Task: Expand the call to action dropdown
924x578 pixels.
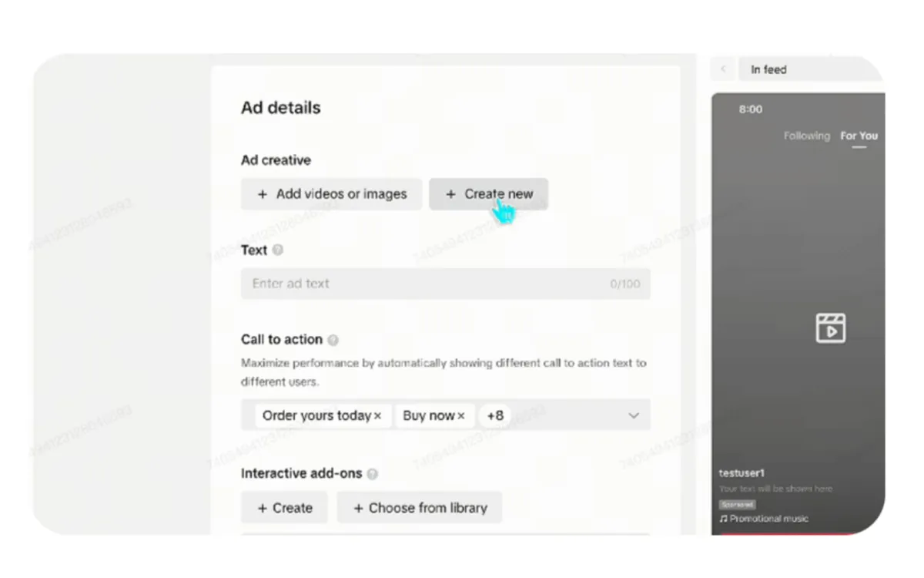Action: click(x=634, y=415)
